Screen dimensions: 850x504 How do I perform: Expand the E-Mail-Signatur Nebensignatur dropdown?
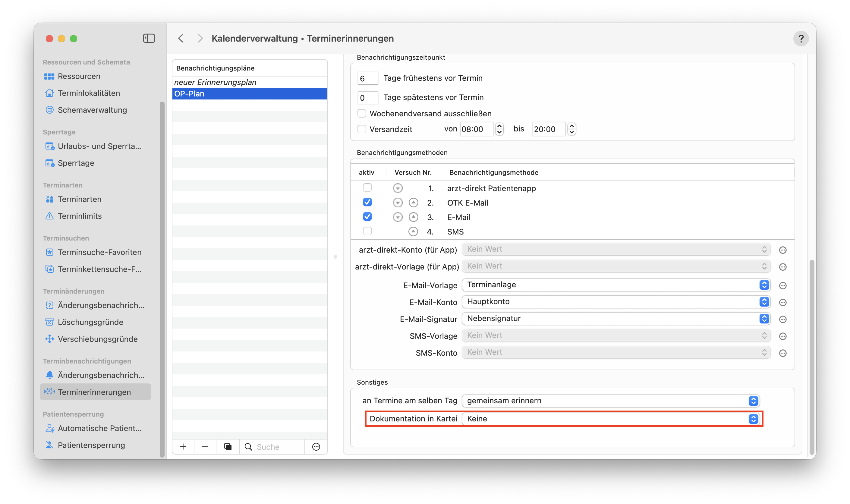point(616,319)
